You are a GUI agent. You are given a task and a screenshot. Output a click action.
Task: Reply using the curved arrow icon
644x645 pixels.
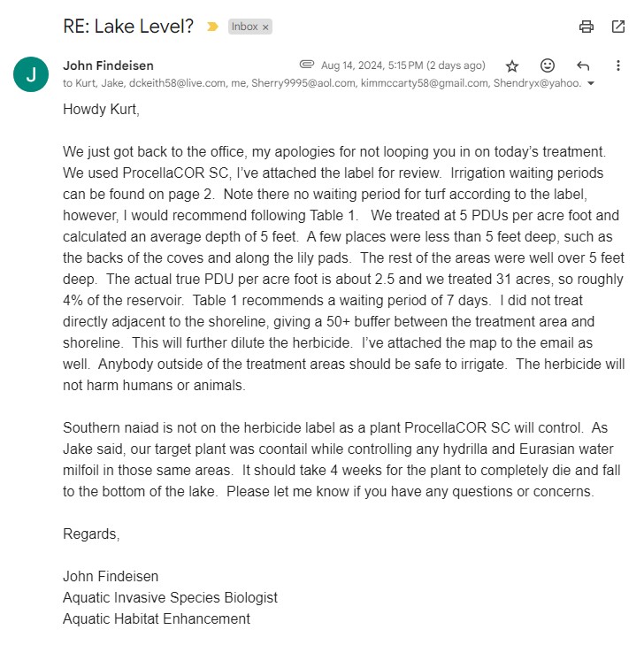tap(583, 65)
